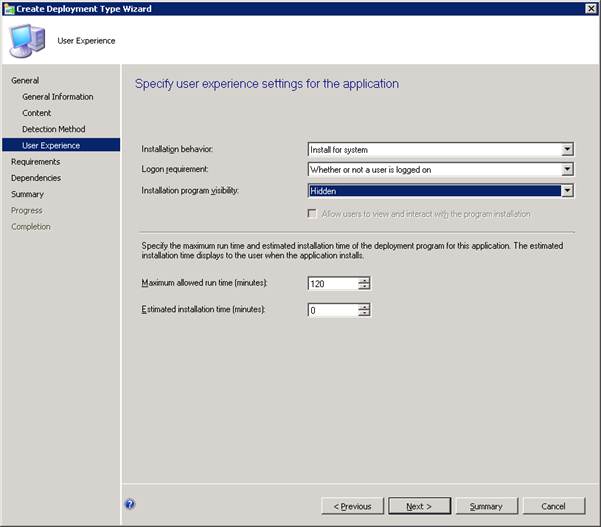Open the Installation program visibility dropdown
601x527 pixels.
(567, 190)
